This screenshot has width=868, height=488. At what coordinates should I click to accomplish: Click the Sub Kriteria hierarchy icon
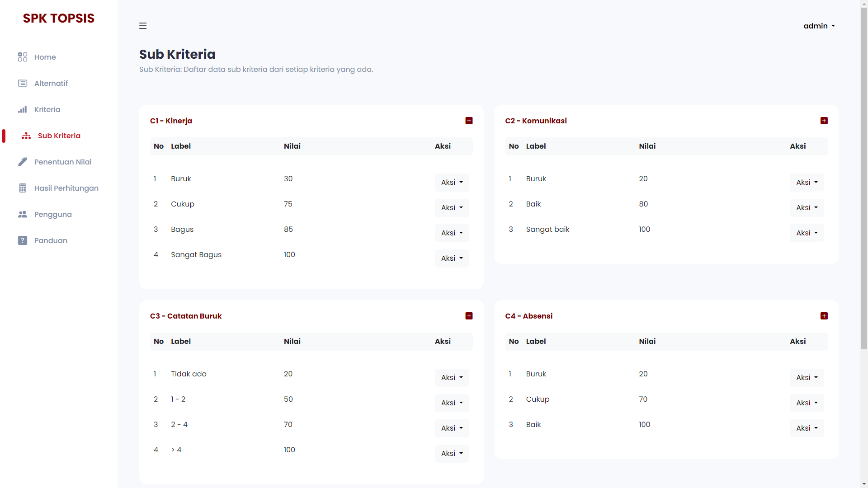26,136
